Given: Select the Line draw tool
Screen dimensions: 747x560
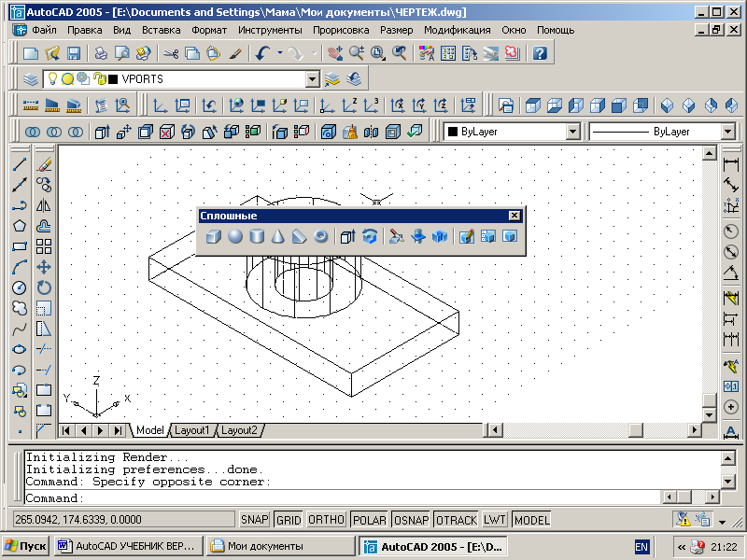Looking at the screenshot, I should 19,165.
